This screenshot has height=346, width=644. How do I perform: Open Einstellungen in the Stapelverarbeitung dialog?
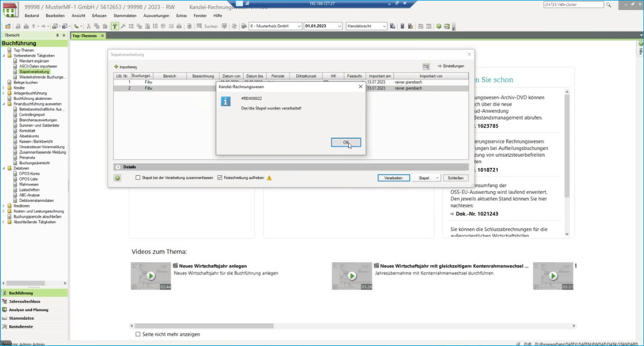click(x=451, y=66)
